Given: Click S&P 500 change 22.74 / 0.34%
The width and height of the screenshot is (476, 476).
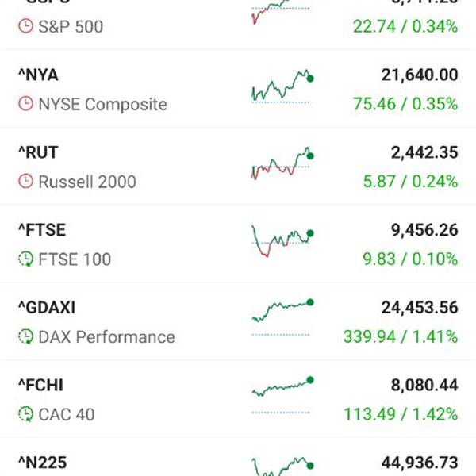Looking at the screenshot, I should (x=405, y=26).
